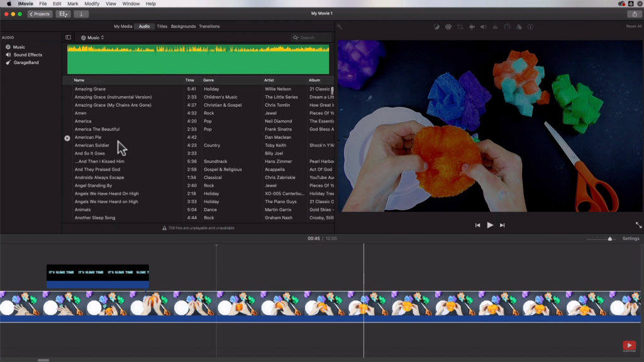The image size is (644, 362).
Task: Open the clip speed tool
Action: pyautogui.click(x=508, y=26)
